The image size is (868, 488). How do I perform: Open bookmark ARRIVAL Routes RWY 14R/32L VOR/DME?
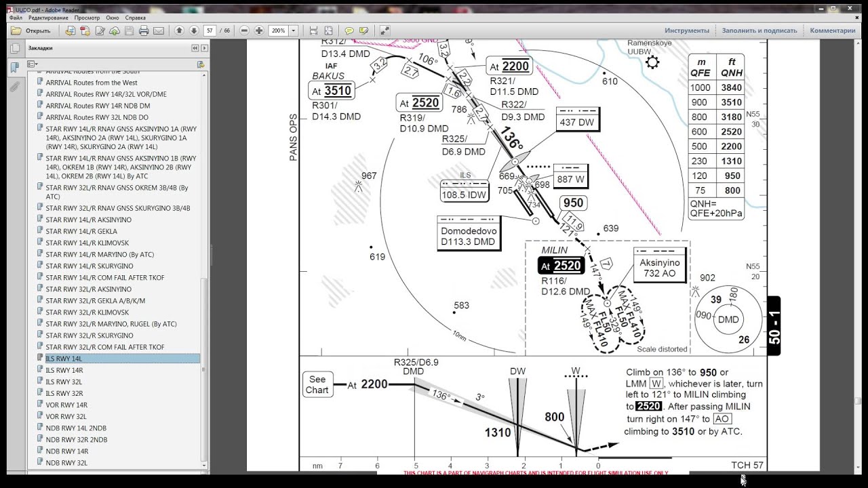[x=106, y=94]
